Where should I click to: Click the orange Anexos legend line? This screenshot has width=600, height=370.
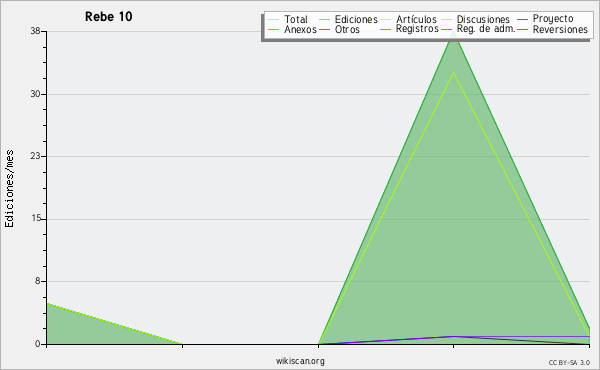point(274,29)
